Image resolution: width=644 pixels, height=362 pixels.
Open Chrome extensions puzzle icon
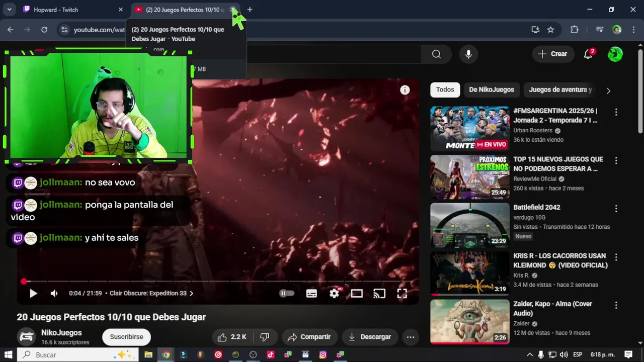point(575,30)
